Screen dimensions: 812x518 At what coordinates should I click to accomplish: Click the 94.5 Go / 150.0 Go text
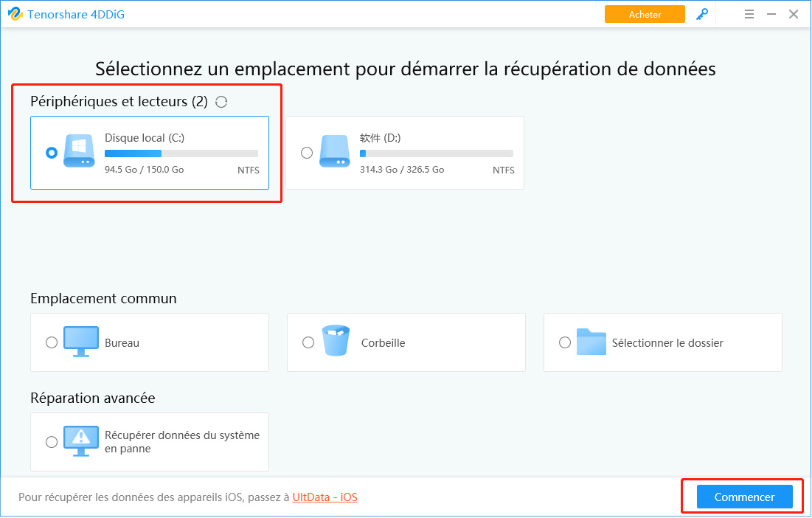click(144, 170)
